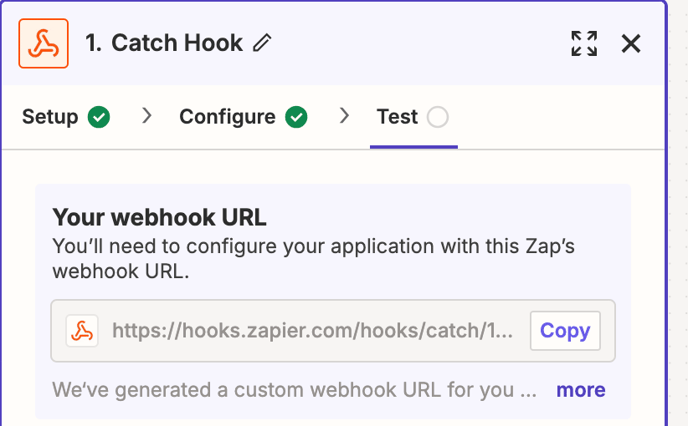Click the green checkmark beside Setup
This screenshot has height=426, width=688.
coord(99,117)
